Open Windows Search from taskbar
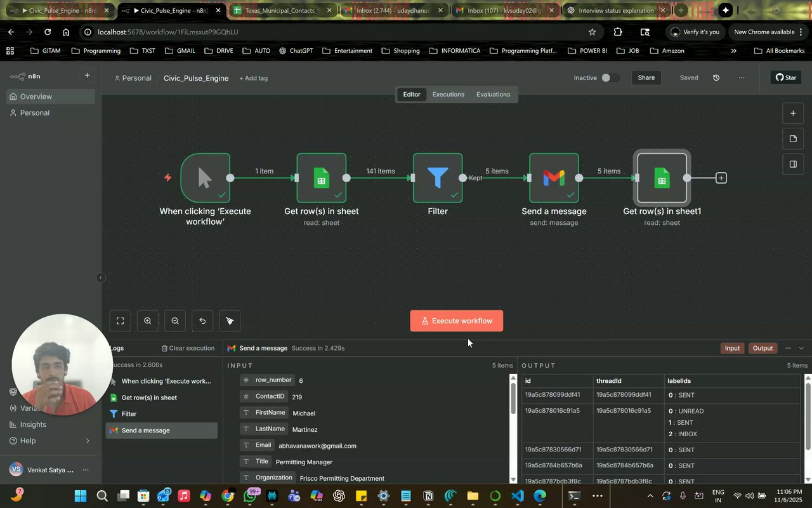The image size is (812, 508). coord(101,496)
